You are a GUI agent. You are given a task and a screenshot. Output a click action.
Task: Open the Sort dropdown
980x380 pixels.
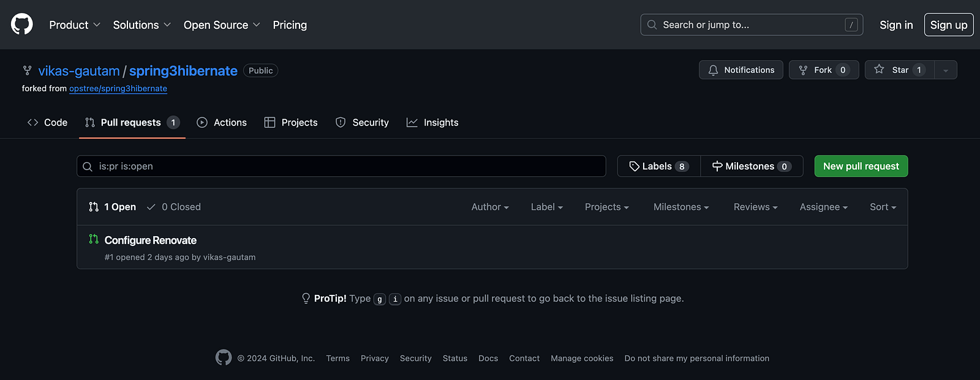click(883, 207)
